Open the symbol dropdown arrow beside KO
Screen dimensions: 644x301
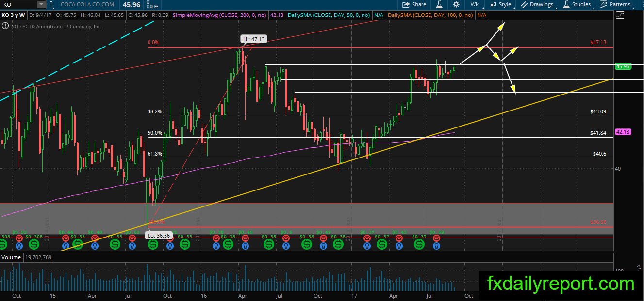[x=41, y=4]
